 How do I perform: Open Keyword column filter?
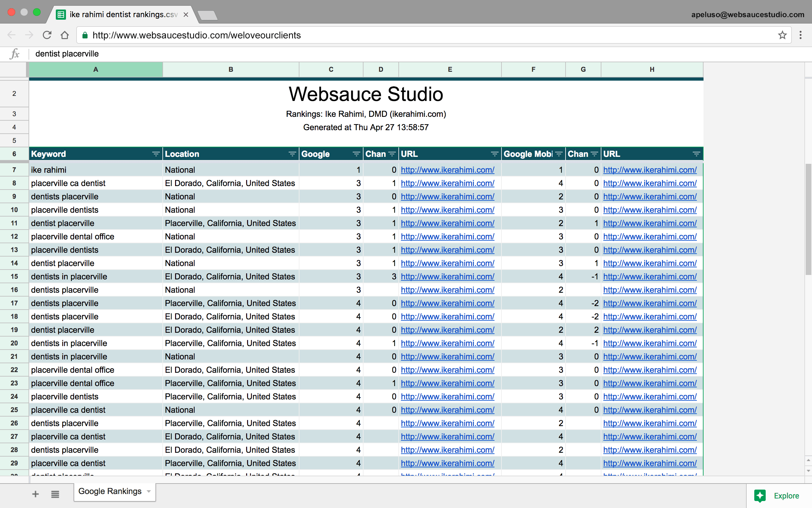tap(156, 154)
